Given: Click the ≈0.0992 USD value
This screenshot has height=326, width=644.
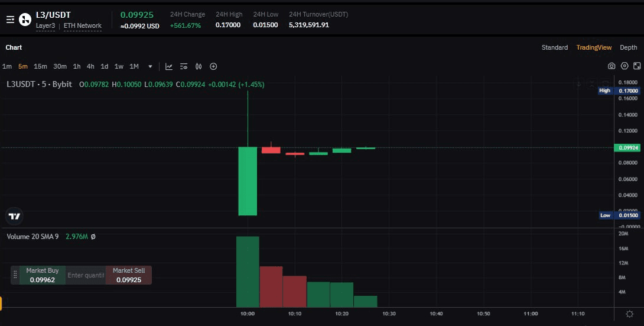Looking at the screenshot, I should (x=139, y=26).
